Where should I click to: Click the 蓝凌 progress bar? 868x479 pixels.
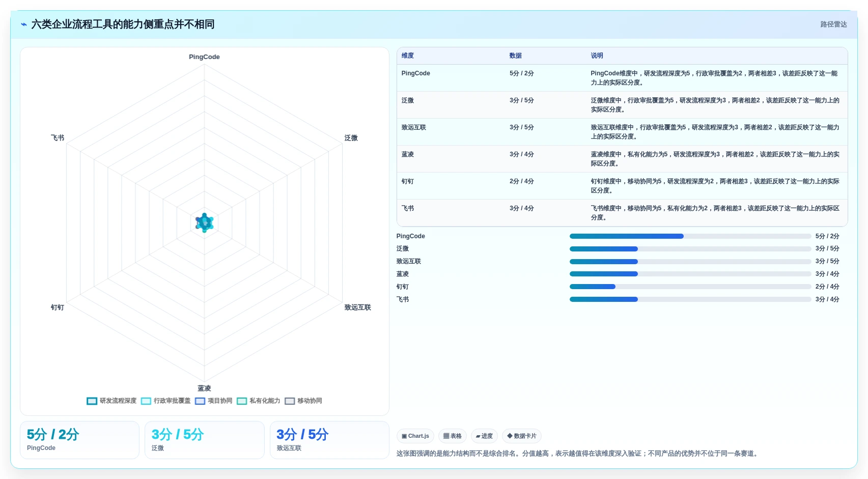point(690,274)
